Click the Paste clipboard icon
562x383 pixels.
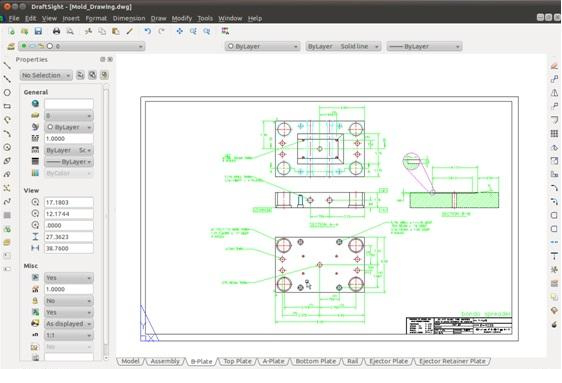115,31
